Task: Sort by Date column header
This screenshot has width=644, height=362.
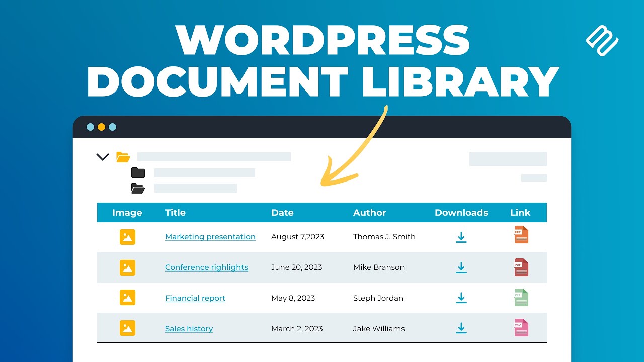Action: (x=282, y=213)
